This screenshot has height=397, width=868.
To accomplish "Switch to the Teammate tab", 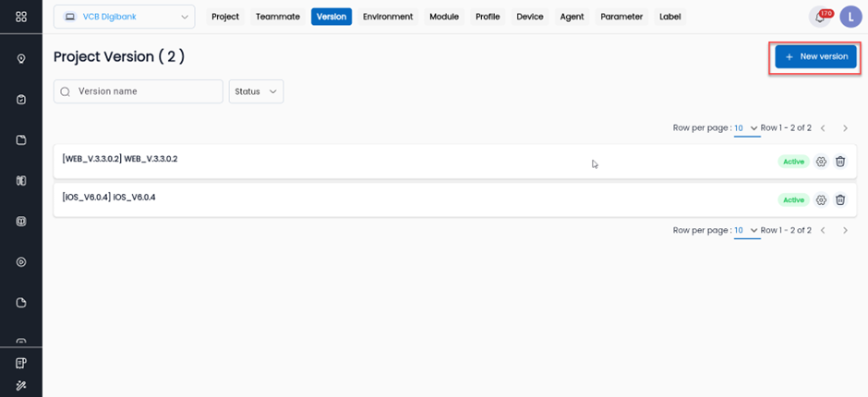I will [x=277, y=17].
